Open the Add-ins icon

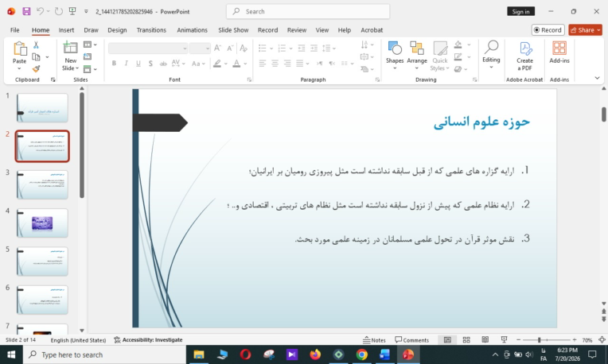(x=559, y=48)
